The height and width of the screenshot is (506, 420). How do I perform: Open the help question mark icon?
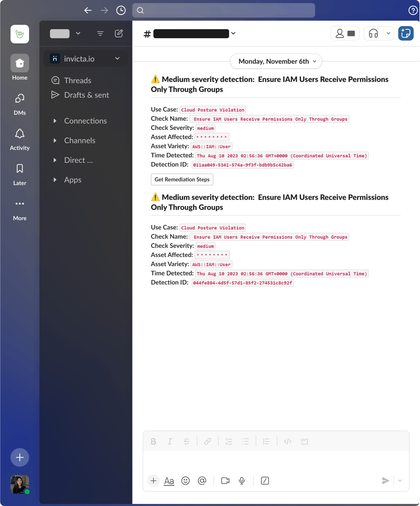[x=413, y=10]
